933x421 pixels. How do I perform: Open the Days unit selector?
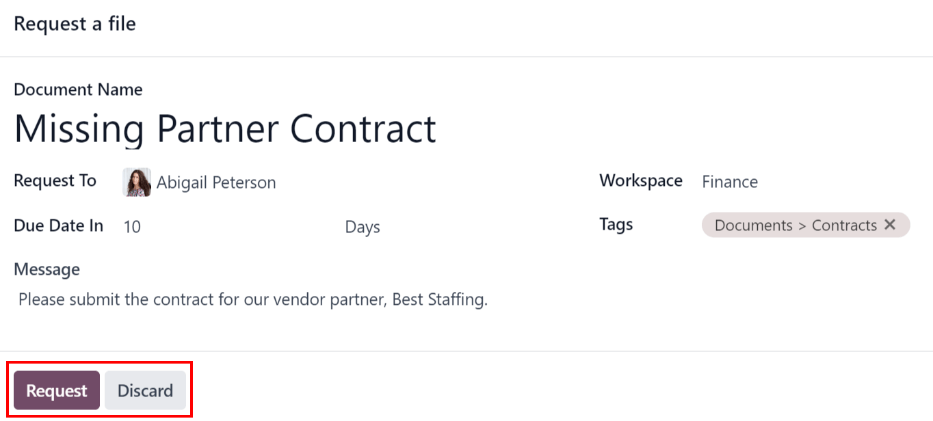tap(362, 227)
